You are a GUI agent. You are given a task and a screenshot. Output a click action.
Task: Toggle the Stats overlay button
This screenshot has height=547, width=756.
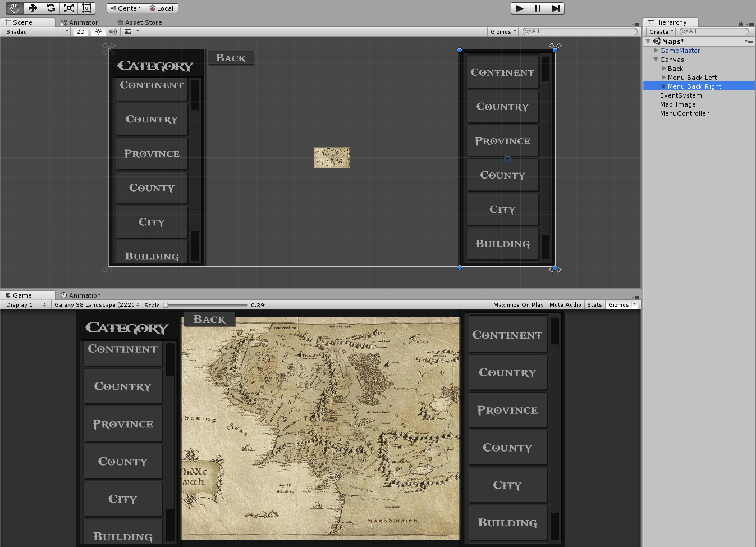(x=594, y=304)
